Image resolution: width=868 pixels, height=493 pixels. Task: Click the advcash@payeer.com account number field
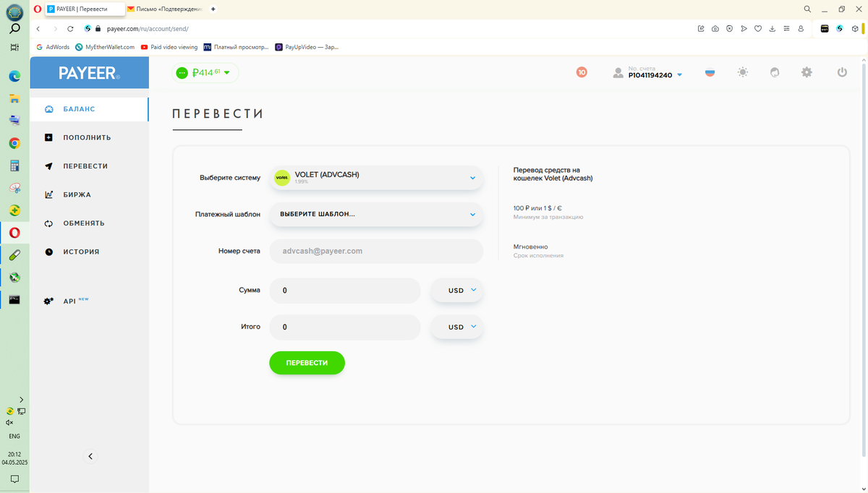[376, 251]
